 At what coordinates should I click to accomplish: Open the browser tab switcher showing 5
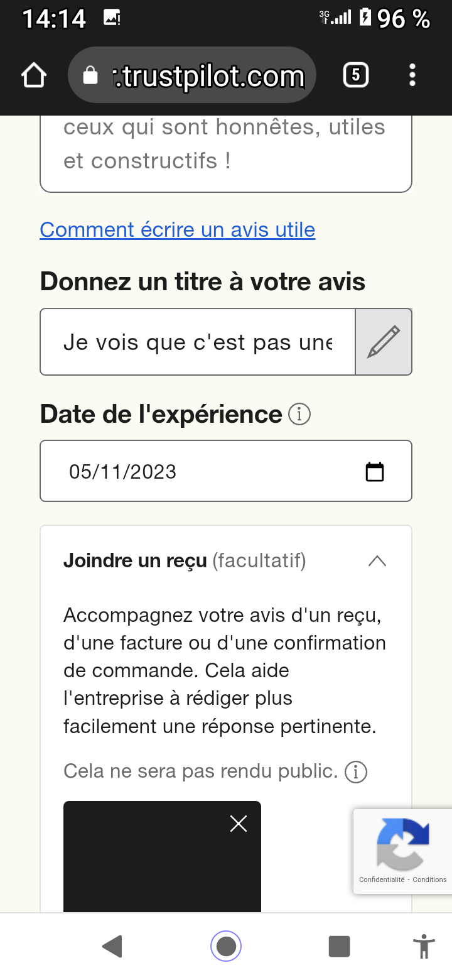[x=355, y=76]
